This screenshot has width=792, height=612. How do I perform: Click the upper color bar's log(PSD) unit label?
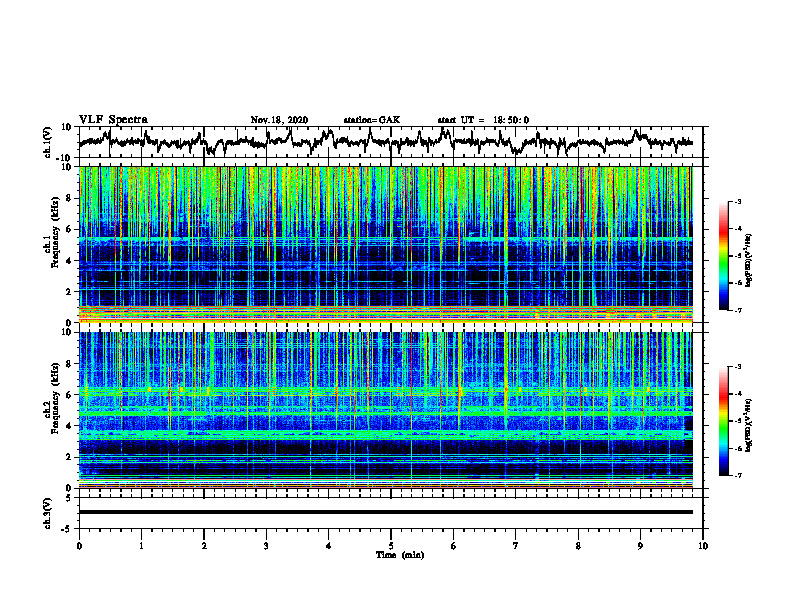749,261
